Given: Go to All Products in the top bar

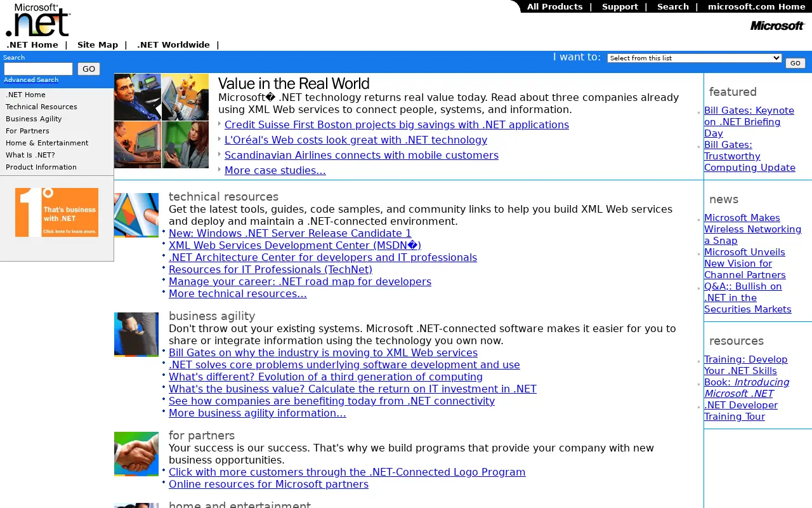Looking at the screenshot, I should (x=554, y=6).
